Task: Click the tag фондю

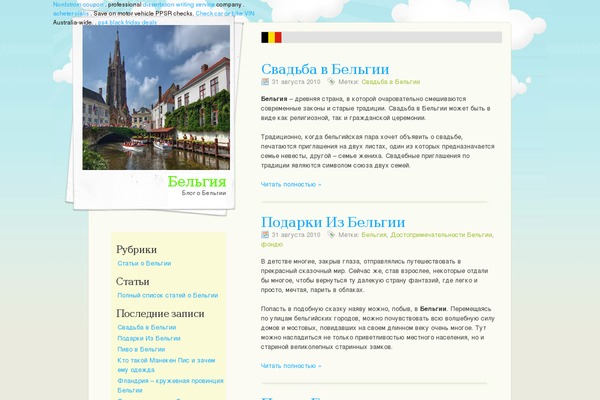Action: 272,245
